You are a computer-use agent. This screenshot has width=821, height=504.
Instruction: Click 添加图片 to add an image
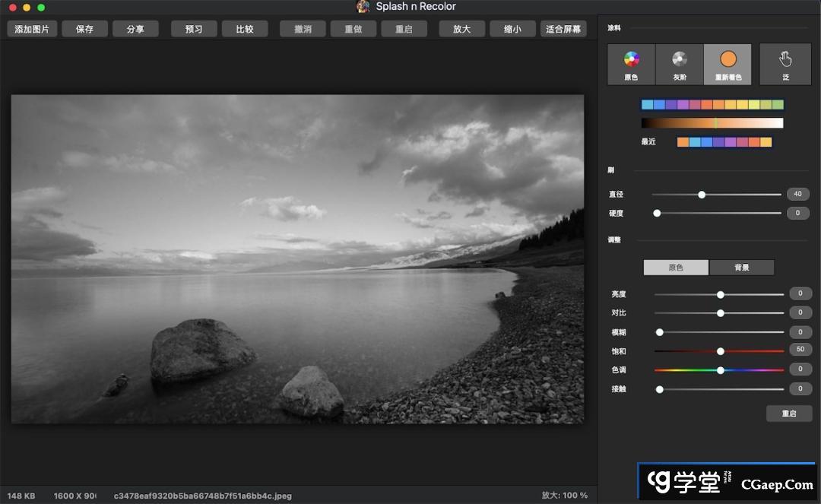coord(32,29)
